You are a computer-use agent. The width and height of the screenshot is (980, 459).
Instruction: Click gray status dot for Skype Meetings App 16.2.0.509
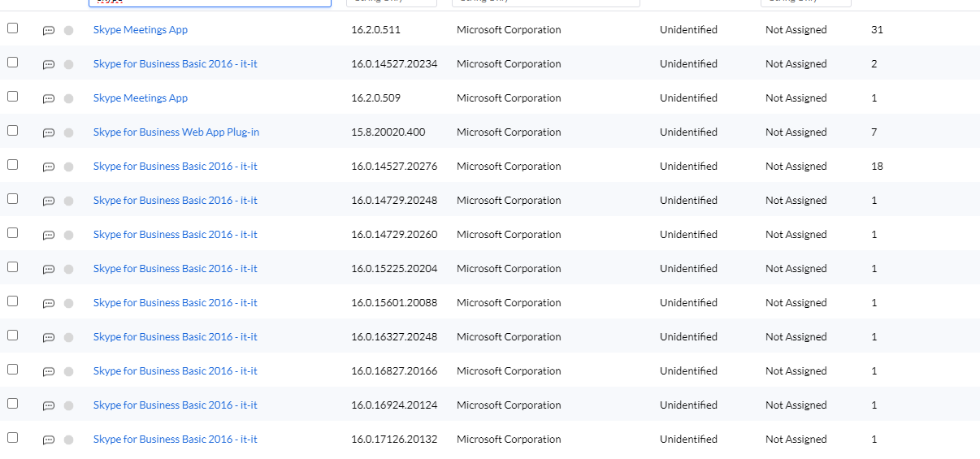point(68,98)
